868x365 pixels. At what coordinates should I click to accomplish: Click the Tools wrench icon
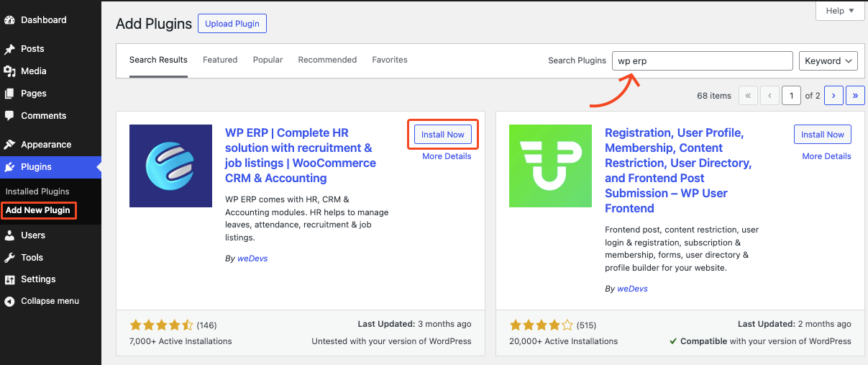point(9,258)
